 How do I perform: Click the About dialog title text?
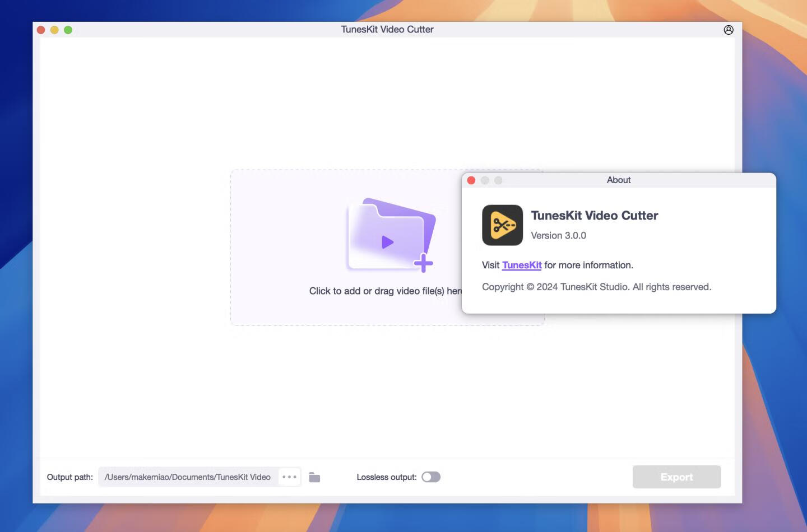click(x=619, y=180)
